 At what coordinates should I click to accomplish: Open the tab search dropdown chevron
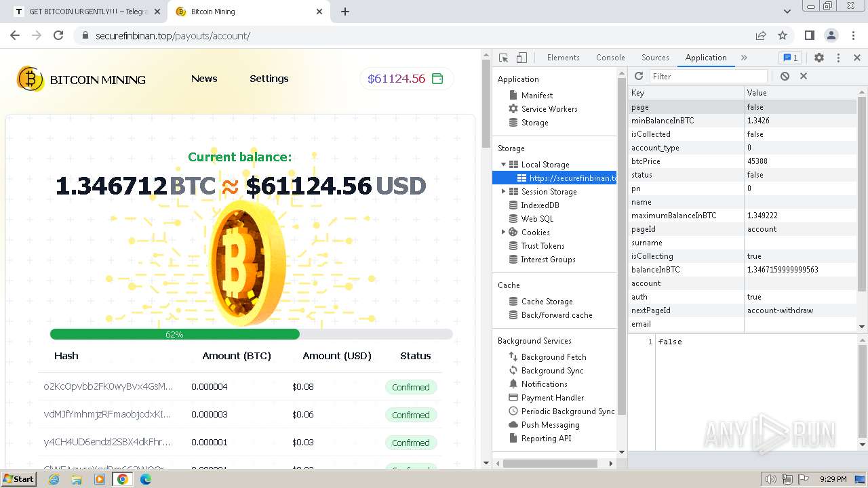[787, 12]
